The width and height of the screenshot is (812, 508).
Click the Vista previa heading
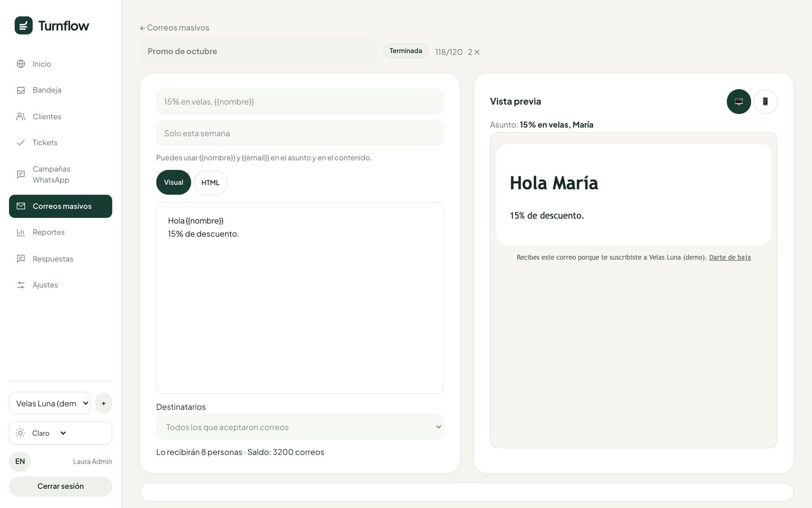[515, 102]
